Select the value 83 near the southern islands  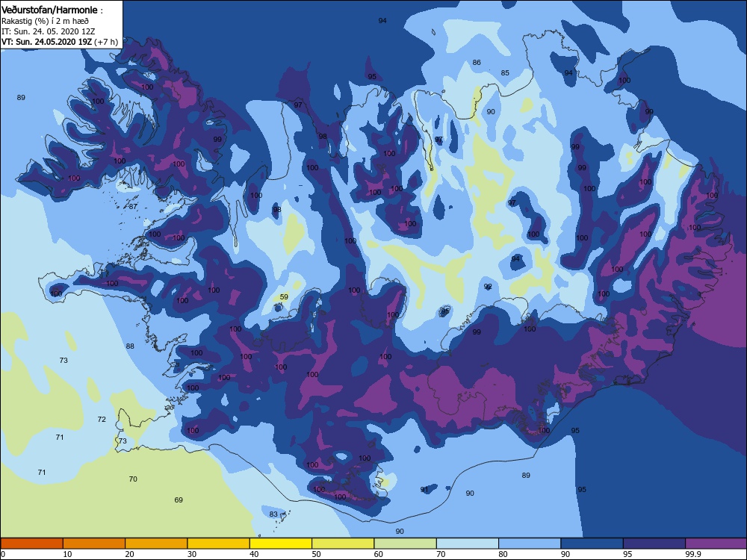pyautogui.click(x=273, y=514)
